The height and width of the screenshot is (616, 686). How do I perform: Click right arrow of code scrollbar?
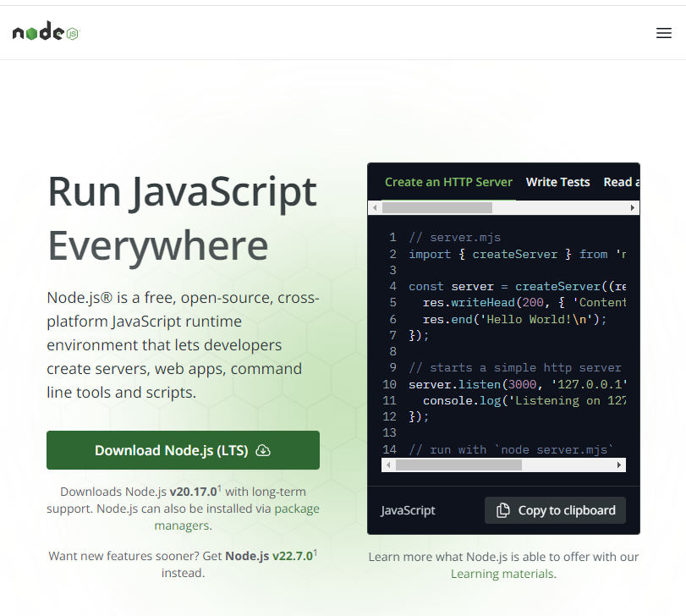[x=618, y=465]
